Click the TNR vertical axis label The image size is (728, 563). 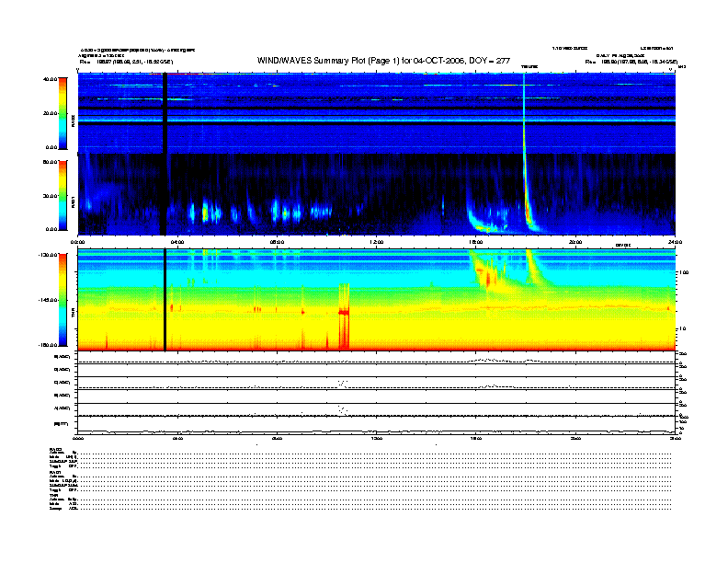pyautogui.click(x=74, y=314)
